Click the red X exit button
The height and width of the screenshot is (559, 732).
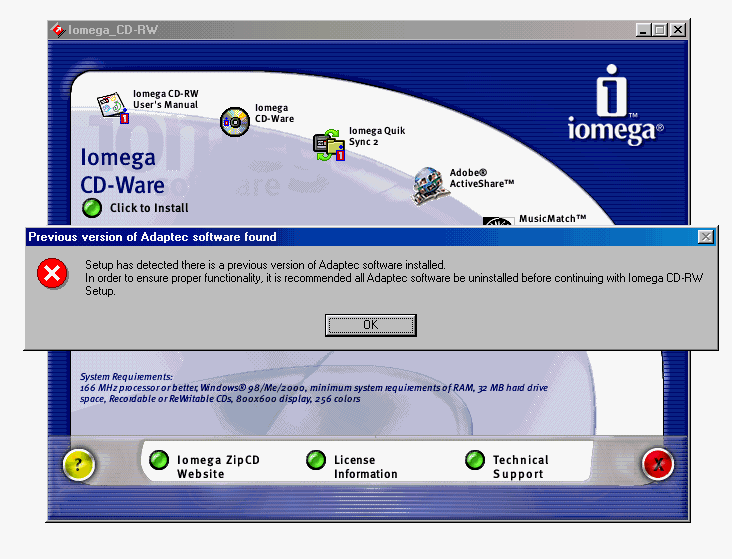point(658,464)
